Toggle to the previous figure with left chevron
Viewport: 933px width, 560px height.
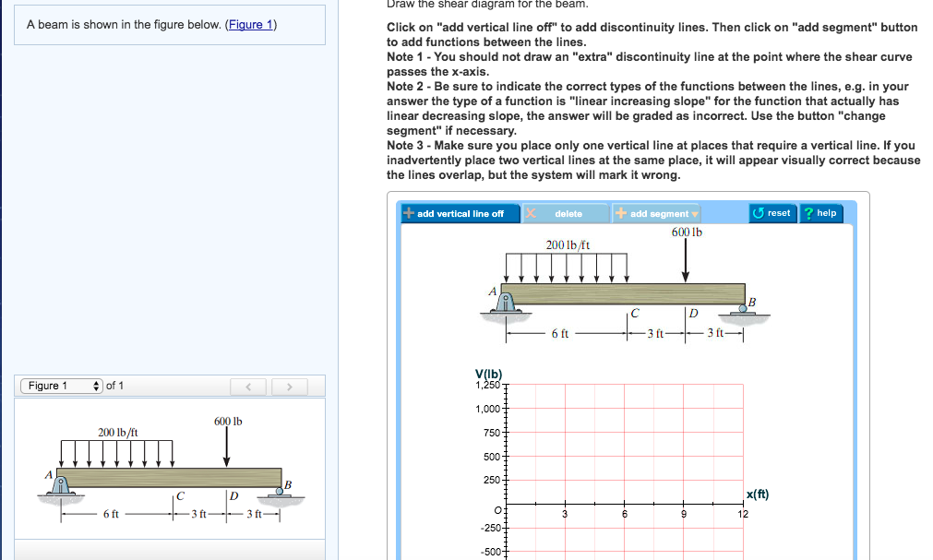[x=248, y=386]
